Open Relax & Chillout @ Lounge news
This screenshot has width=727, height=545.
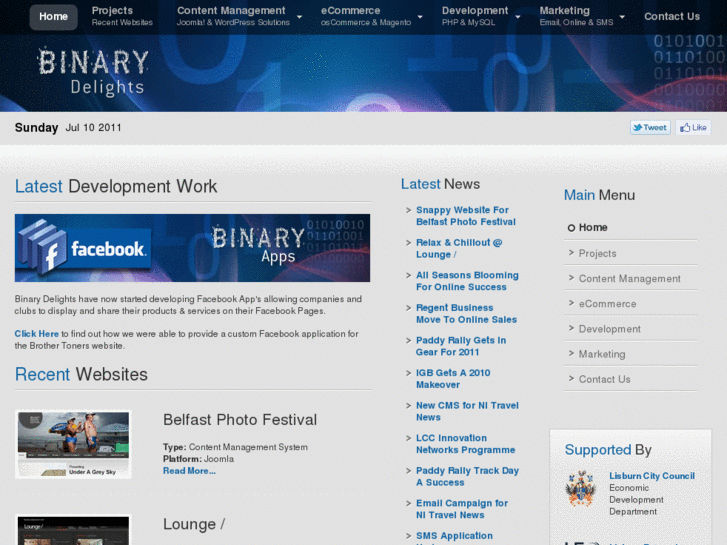point(459,249)
